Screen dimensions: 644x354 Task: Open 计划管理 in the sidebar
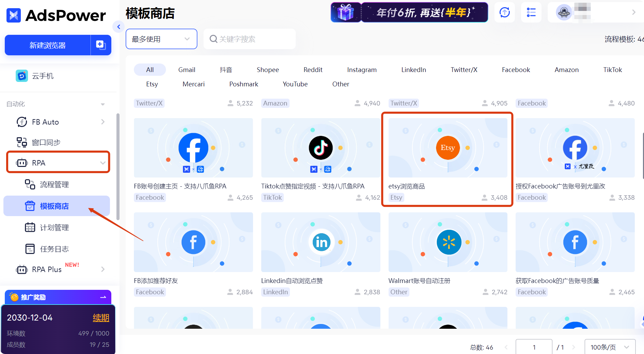click(55, 227)
